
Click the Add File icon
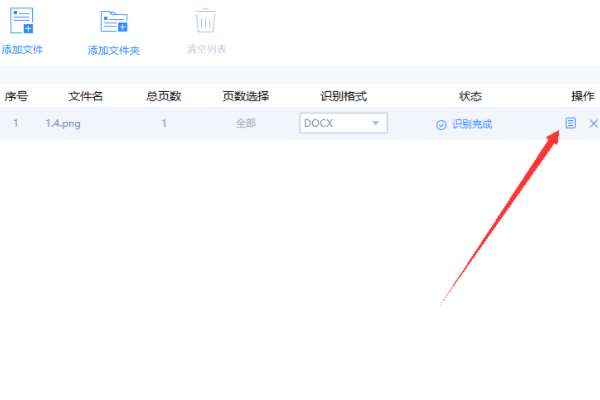(22, 20)
